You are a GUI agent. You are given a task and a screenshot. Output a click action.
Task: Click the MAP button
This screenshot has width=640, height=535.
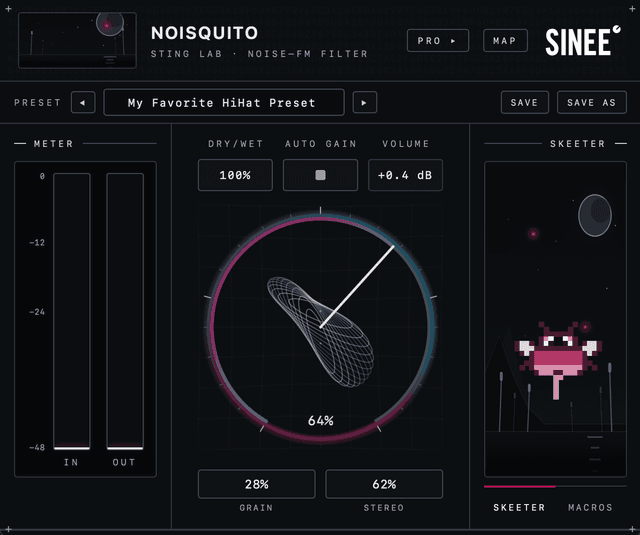(505, 40)
